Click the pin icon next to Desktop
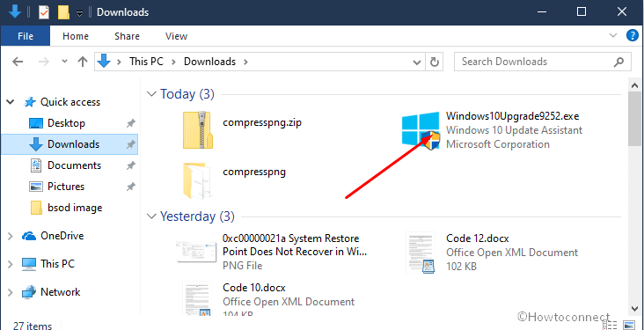Viewport: 644px width, 330px height. 130,123
